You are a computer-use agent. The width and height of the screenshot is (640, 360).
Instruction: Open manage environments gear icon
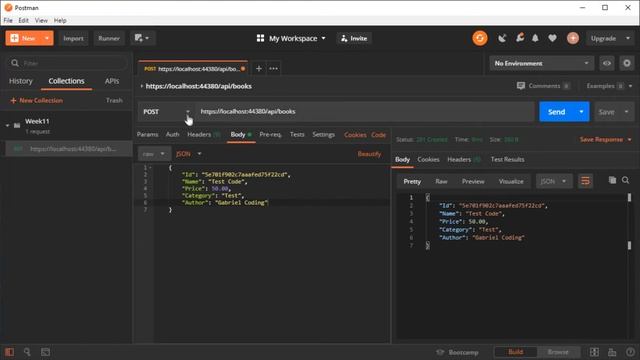tap(627, 63)
